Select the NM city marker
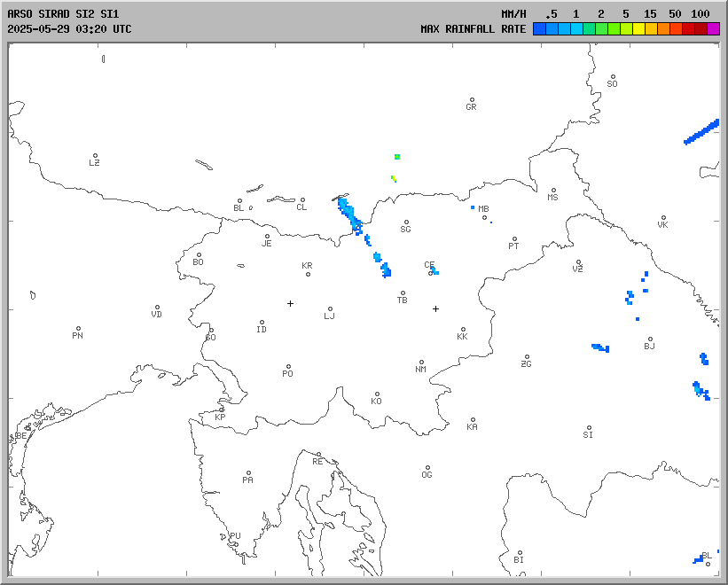This screenshot has height=585, width=728. point(421,363)
